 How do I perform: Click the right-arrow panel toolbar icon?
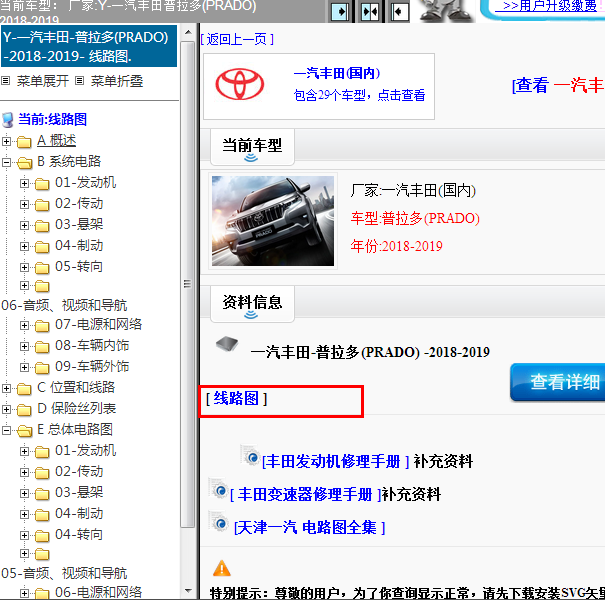[x=340, y=12]
